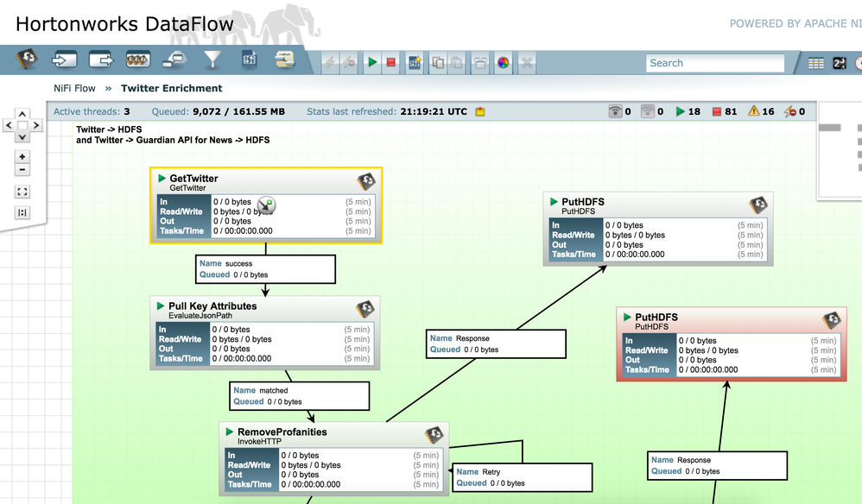This screenshot has width=862, height=504.
Task: Click the Remote Process Group icon
Action: point(173,62)
